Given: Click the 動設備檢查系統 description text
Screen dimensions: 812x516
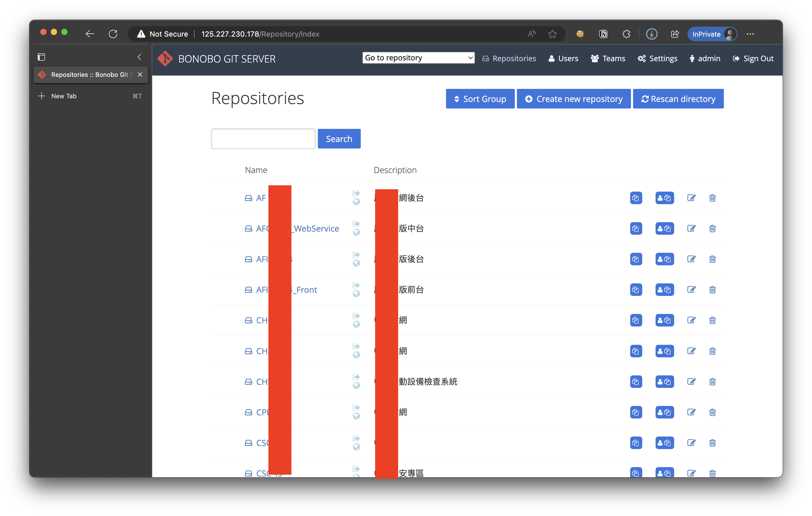Looking at the screenshot, I should 428,382.
